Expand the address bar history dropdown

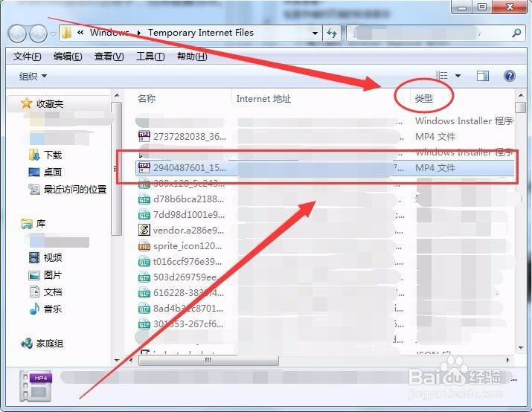point(315,33)
